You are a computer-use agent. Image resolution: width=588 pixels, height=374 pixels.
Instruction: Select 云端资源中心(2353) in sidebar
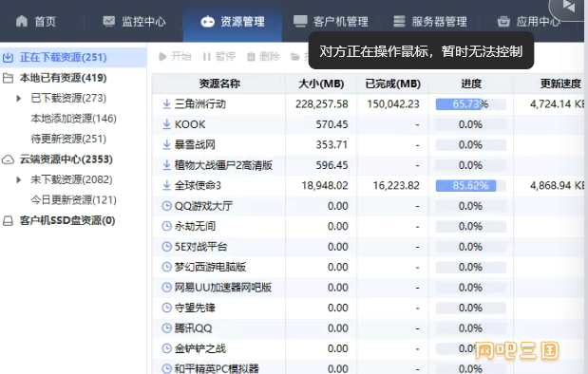click(66, 159)
